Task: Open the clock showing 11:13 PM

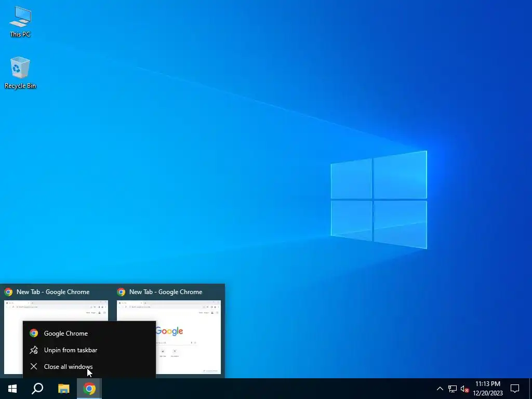Action: (x=487, y=389)
